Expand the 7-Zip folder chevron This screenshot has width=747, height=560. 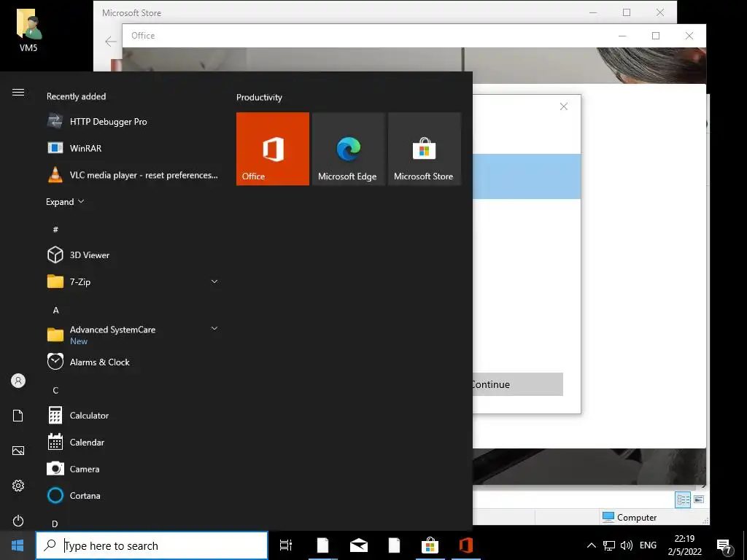[x=214, y=281]
